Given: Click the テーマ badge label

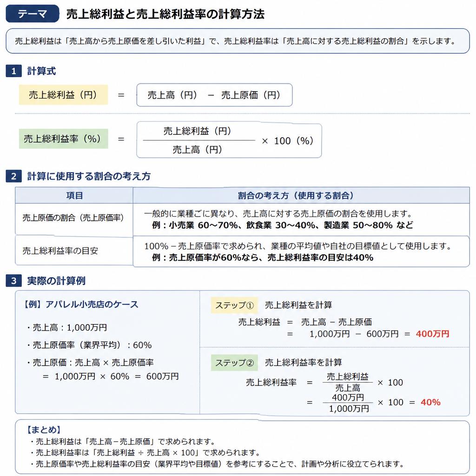Looking at the screenshot, I should click(32, 13).
